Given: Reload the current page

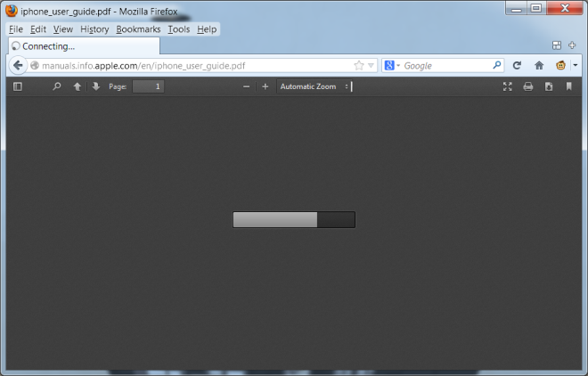Looking at the screenshot, I should point(517,66).
